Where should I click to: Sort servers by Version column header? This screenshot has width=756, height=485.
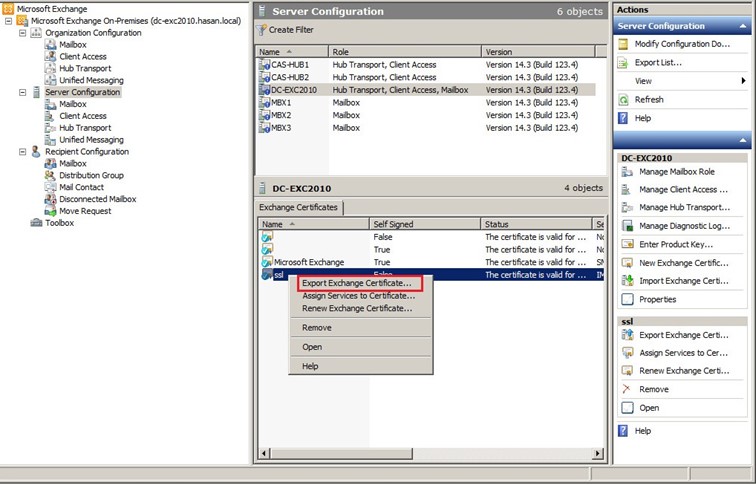[539, 52]
